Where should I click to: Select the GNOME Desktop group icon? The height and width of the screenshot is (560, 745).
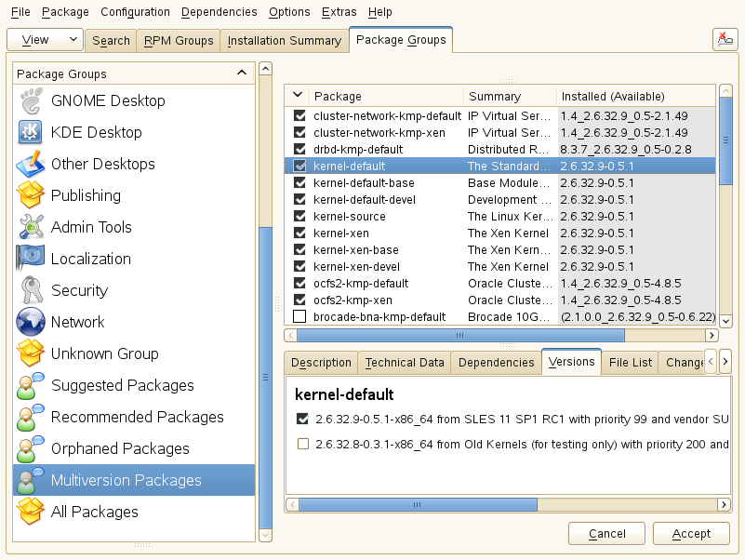[x=31, y=100]
